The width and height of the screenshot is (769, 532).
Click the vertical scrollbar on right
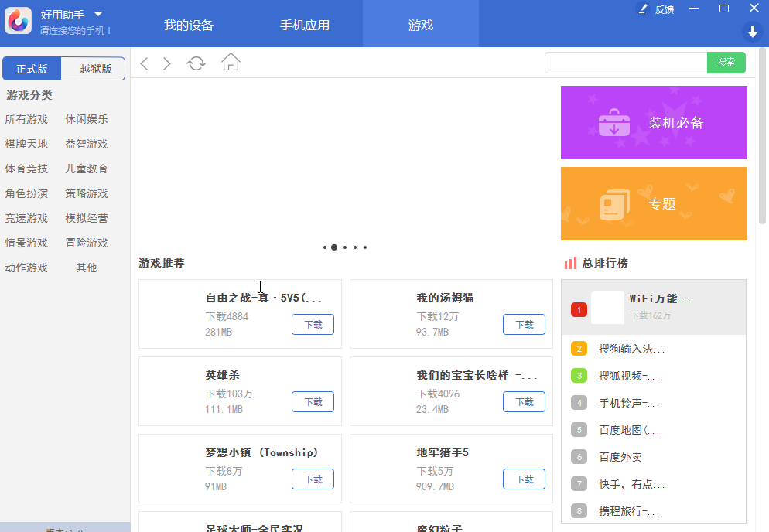coord(763,136)
